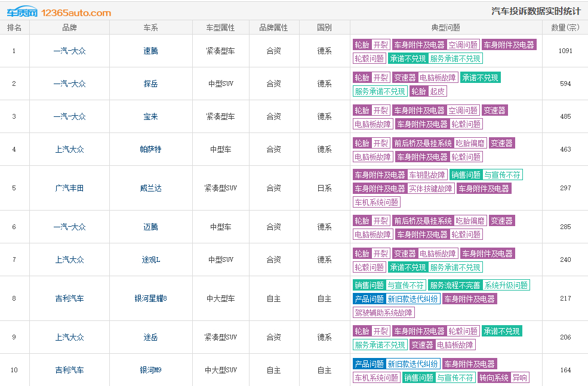Open the 宝来 car series link
Viewport: 588px width, 386px height.
pos(151,116)
